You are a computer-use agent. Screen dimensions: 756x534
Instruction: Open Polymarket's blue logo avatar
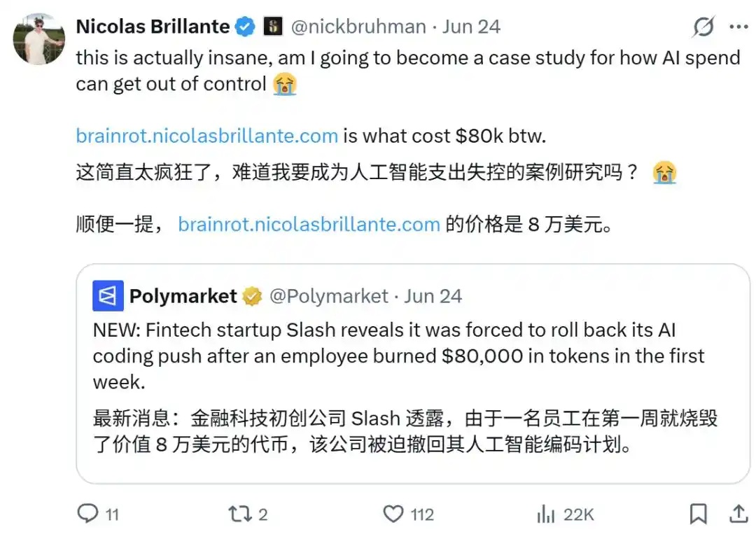(x=108, y=295)
